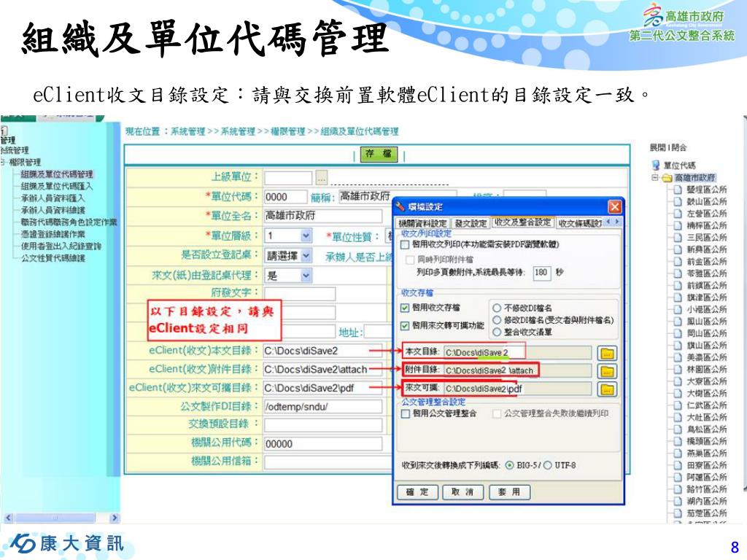The width and height of the screenshot is (747, 560).
Task: Select 林園區公所 in unit tree
Action: 706,369
